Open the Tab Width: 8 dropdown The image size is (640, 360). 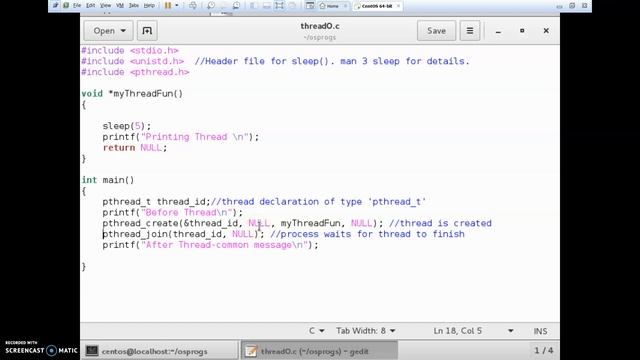coord(366,331)
